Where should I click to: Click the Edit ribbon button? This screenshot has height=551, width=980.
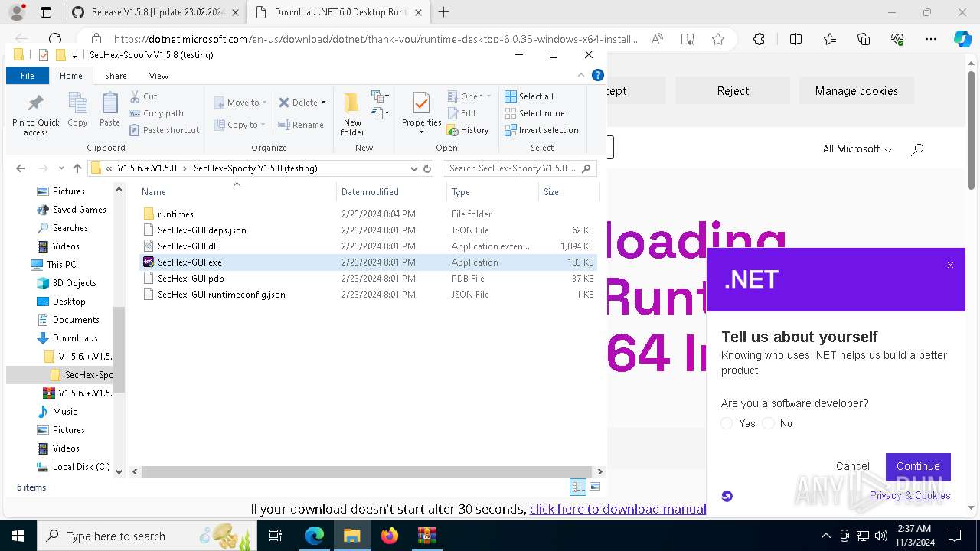tap(462, 113)
